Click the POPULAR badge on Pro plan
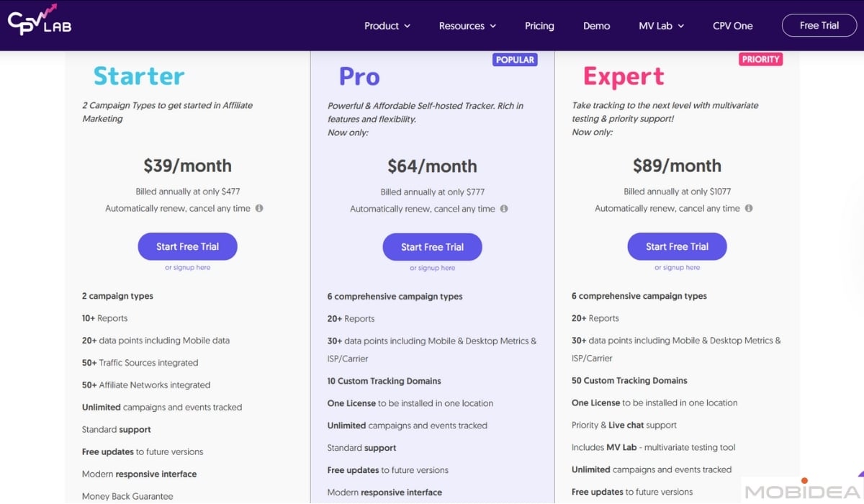Image resolution: width=864 pixels, height=504 pixels. tap(515, 60)
